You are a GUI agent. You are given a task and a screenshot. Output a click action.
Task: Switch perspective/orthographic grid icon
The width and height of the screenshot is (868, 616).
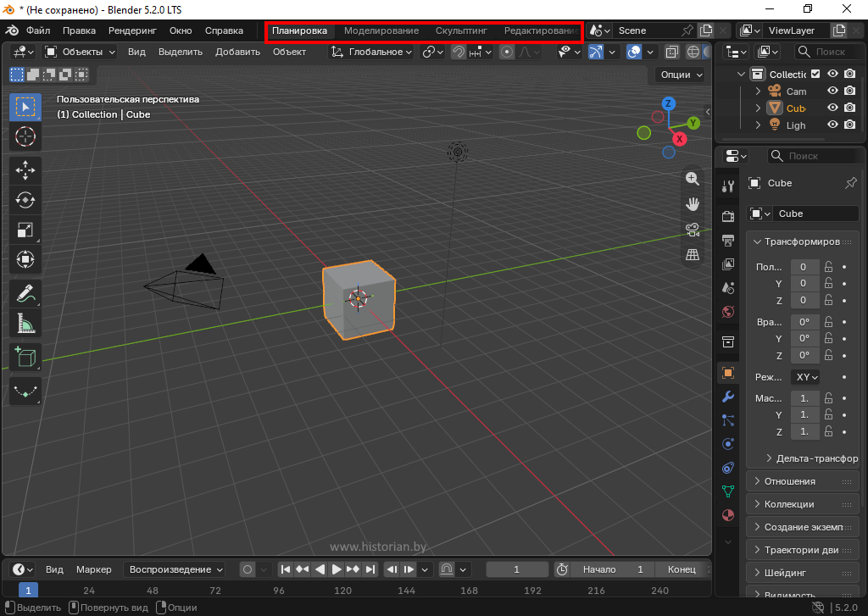click(x=693, y=255)
